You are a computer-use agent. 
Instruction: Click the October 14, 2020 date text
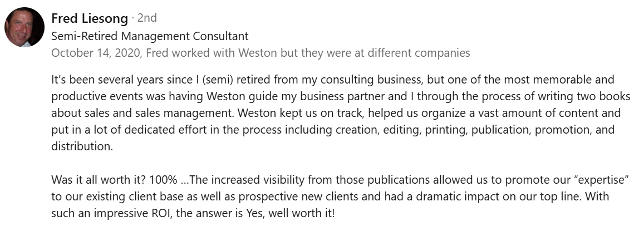pyautogui.click(x=95, y=53)
